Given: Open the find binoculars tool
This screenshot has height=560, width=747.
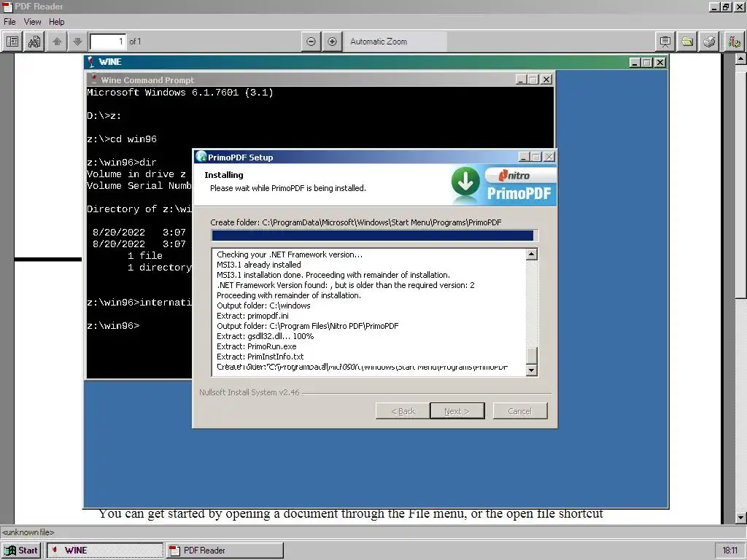Looking at the screenshot, I should pos(34,42).
